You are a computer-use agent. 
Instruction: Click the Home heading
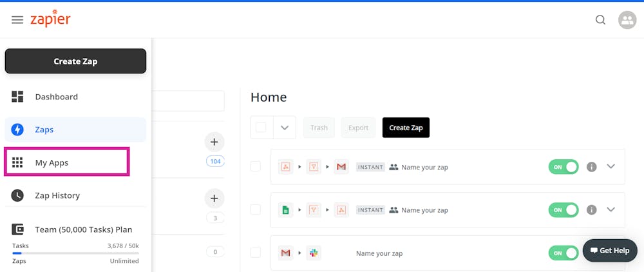click(x=269, y=97)
